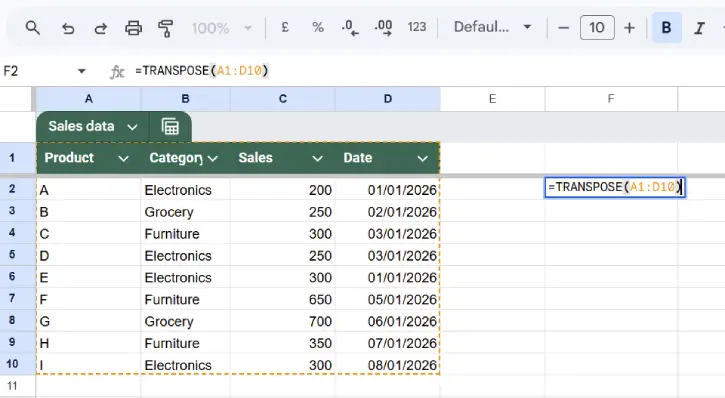Select the Grocery cell in row 3

coord(185,211)
